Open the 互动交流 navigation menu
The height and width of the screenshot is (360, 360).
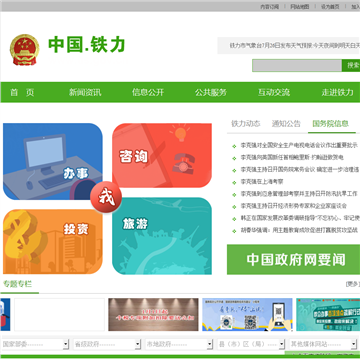[274, 92]
